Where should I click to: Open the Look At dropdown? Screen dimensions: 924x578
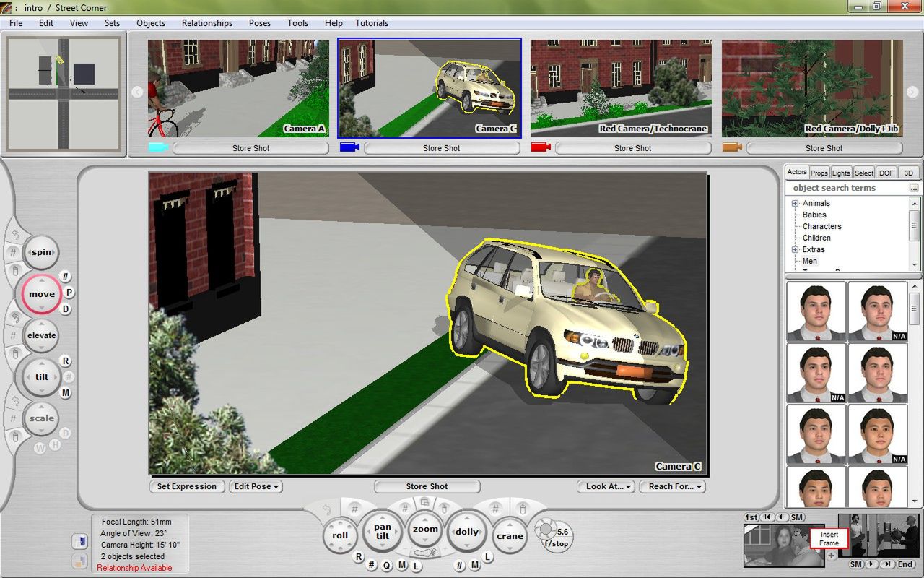click(606, 486)
